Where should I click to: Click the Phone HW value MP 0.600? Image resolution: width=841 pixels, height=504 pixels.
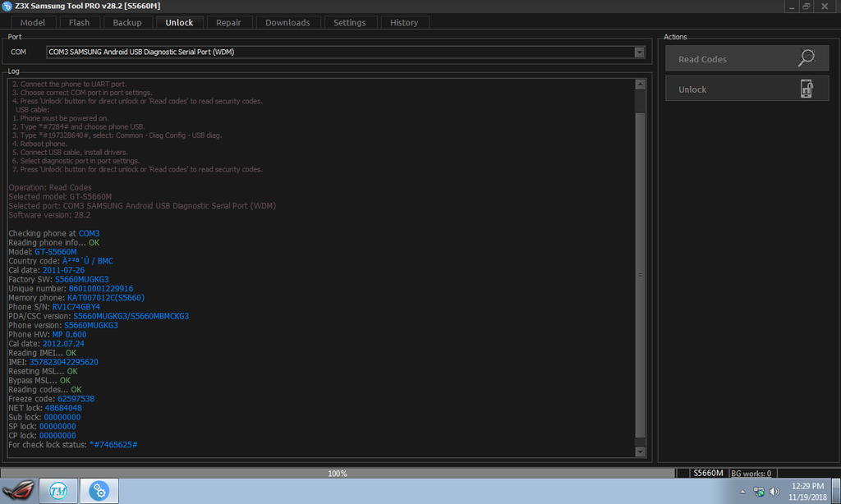coord(69,335)
